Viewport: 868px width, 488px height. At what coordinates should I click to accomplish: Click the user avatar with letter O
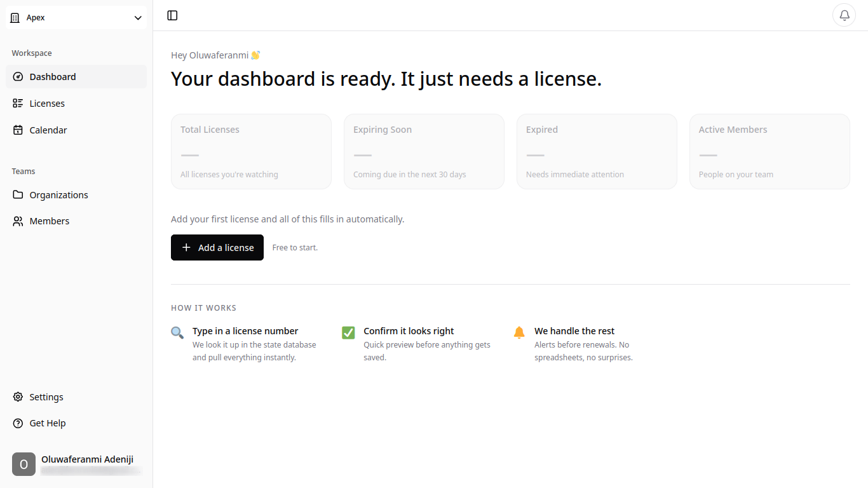24,464
